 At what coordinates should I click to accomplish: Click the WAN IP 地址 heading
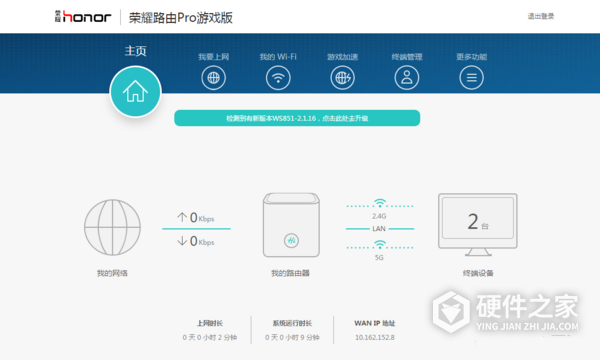pos(375,323)
